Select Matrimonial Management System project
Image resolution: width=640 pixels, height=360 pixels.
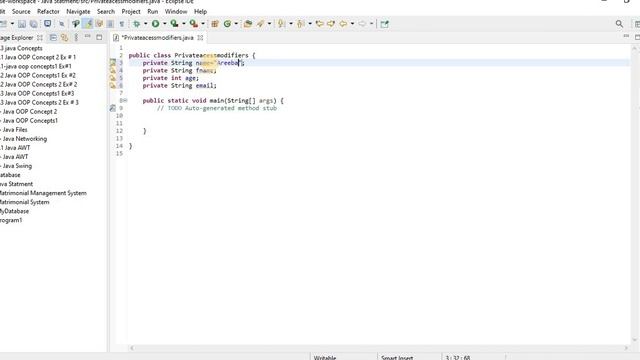[x=43, y=193]
